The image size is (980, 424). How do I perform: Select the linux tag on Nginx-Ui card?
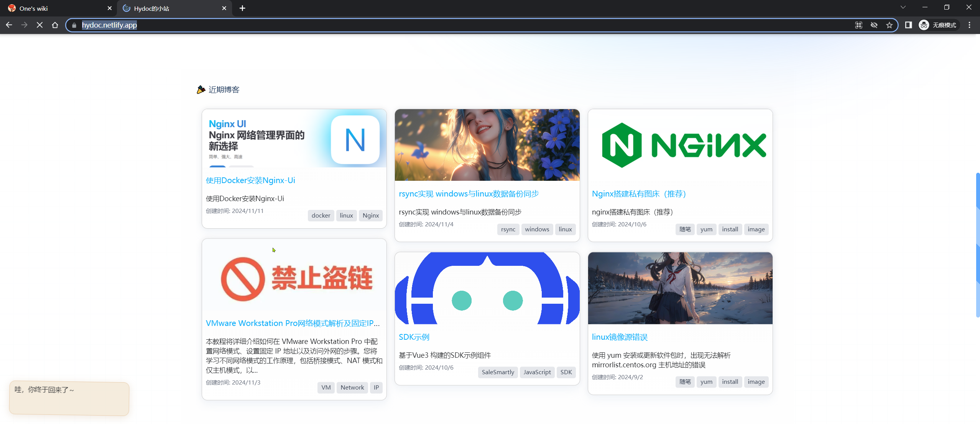(x=346, y=216)
